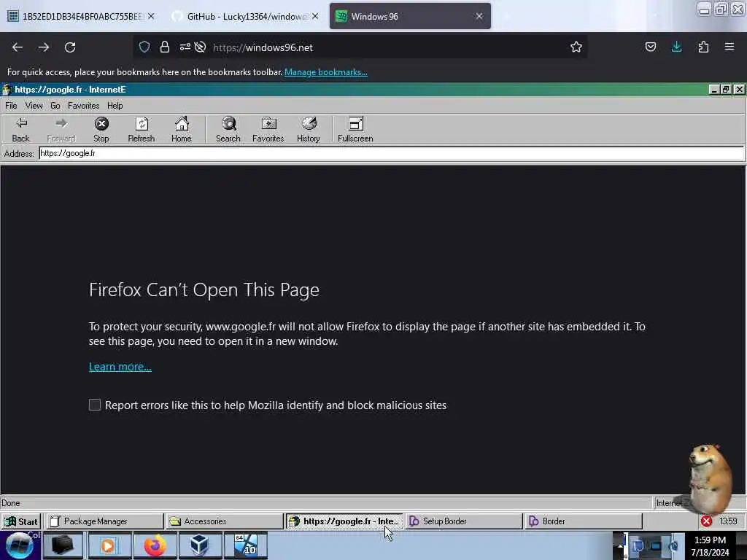Image resolution: width=747 pixels, height=560 pixels.
Task: Open Firefox tracking protection shield
Action: pos(144,47)
